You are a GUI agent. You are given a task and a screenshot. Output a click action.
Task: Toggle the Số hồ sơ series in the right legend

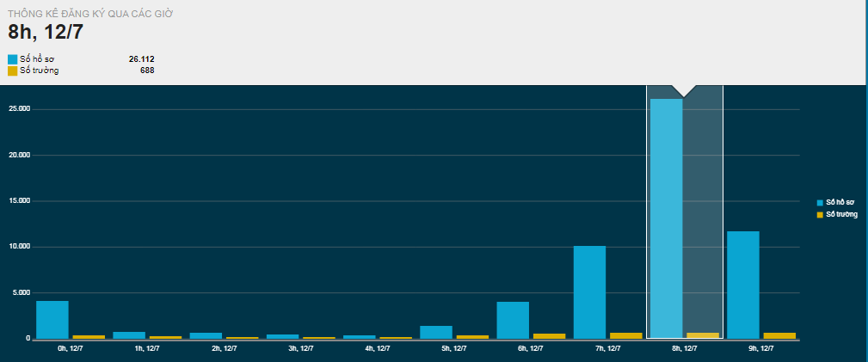839,201
